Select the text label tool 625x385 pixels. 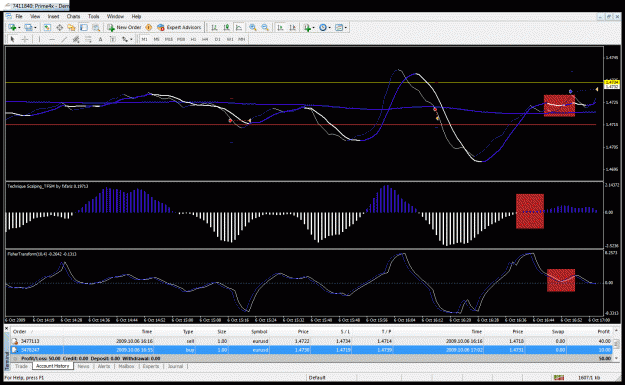coord(100,39)
